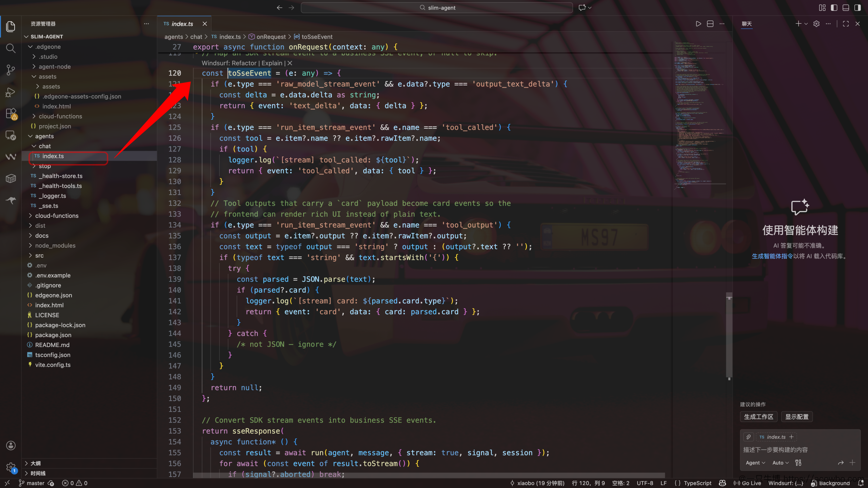Screen dimensions: 868x488
Task: Click the Run play icon in editor toolbar
Action: pos(698,24)
